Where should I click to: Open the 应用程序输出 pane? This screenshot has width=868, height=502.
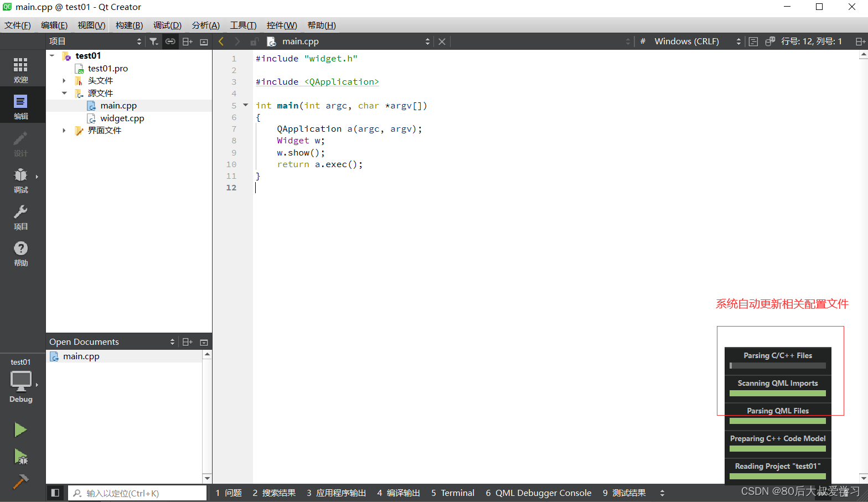[337, 493]
